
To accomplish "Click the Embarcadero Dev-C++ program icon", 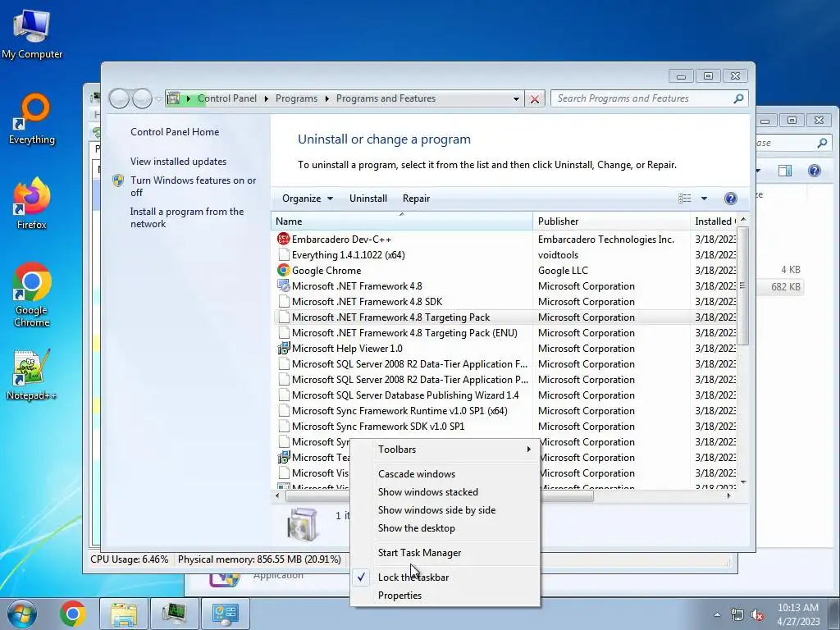I will coord(283,239).
